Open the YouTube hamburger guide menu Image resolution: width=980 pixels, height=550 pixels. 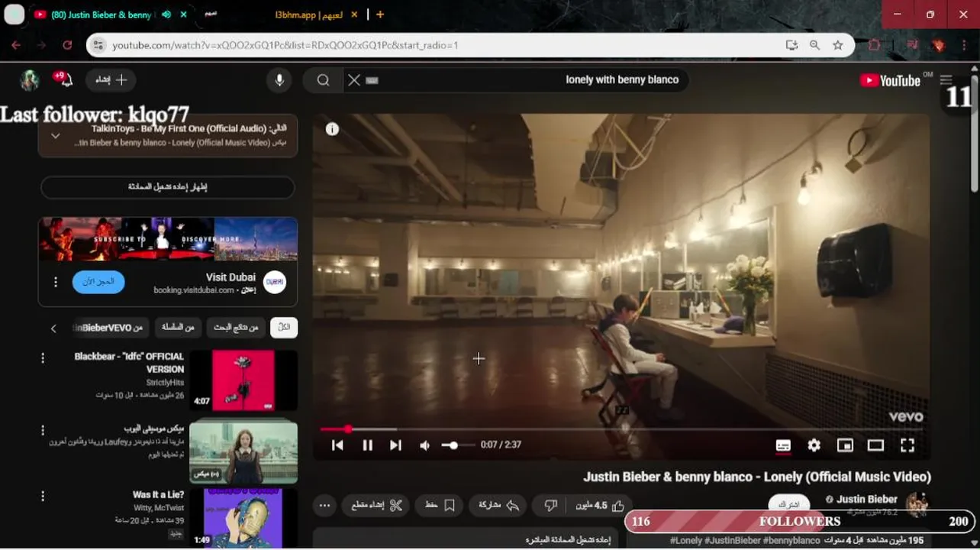tap(946, 79)
